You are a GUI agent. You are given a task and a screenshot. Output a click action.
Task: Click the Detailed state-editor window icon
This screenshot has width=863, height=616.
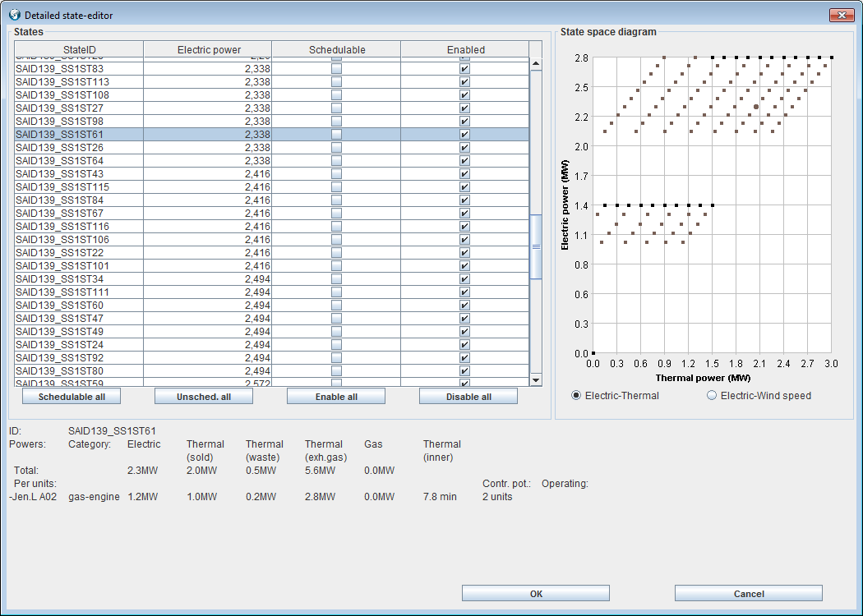14,15
